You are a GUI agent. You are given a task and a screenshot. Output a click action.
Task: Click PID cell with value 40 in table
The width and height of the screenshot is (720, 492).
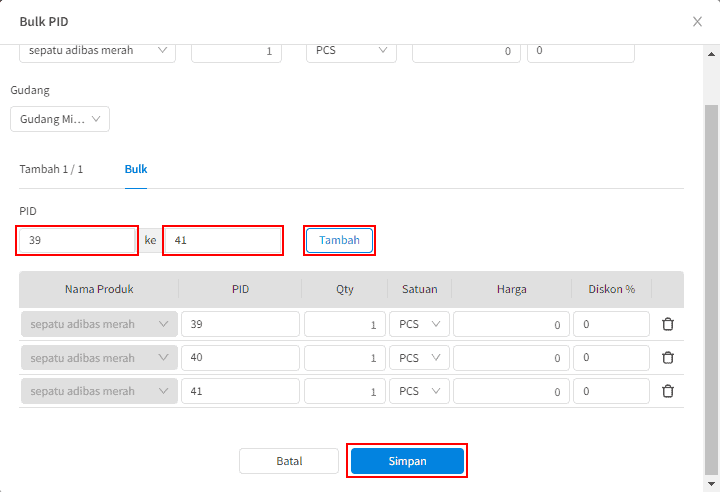coord(240,357)
